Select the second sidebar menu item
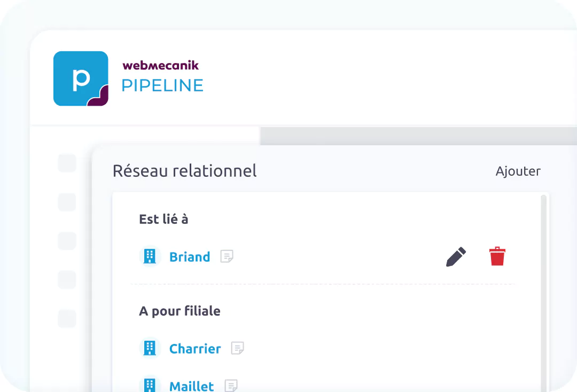The height and width of the screenshot is (392, 577). click(66, 202)
